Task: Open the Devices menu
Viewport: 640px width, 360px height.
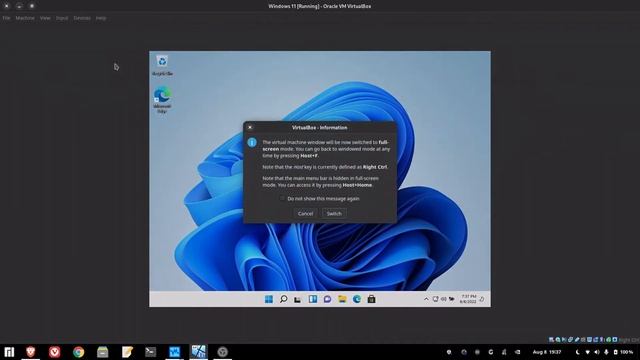Action: point(82,18)
